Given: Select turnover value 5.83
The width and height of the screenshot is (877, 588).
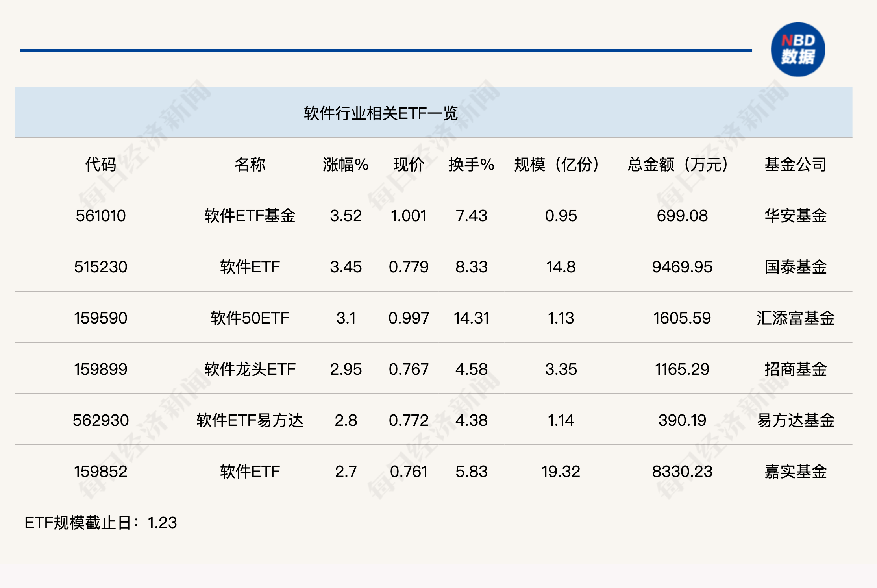Looking at the screenshot, I should pos(471,472).
